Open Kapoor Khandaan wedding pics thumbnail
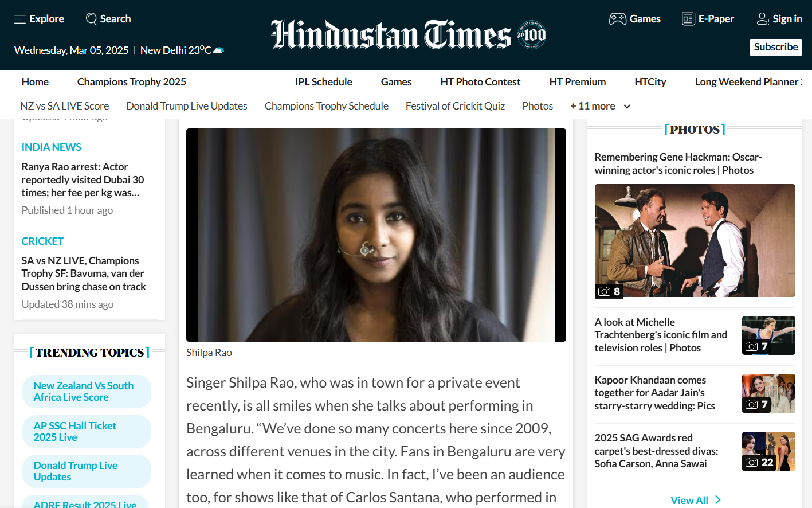The height and width of the screenshot is (508, 812). [768, 393]
